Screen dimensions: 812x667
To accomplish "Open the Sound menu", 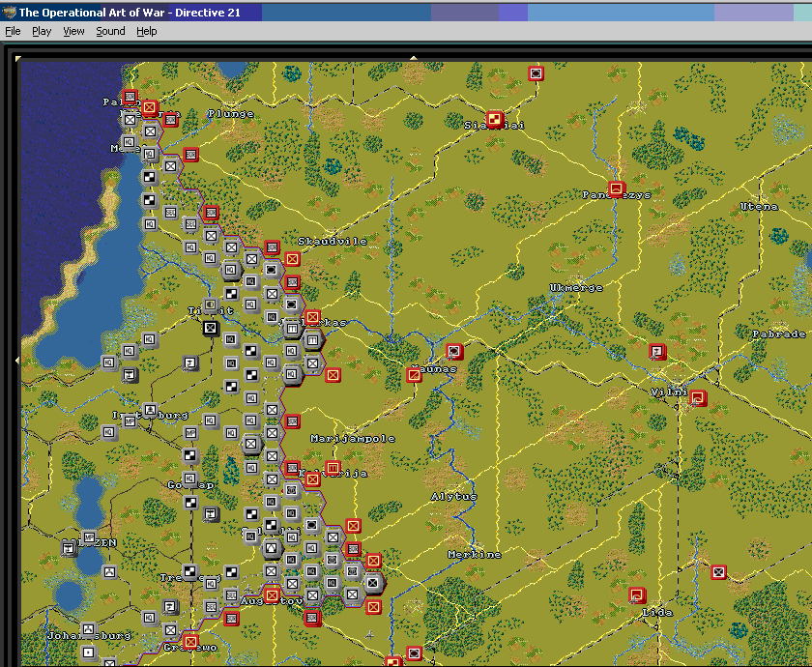I will [110, 31].
